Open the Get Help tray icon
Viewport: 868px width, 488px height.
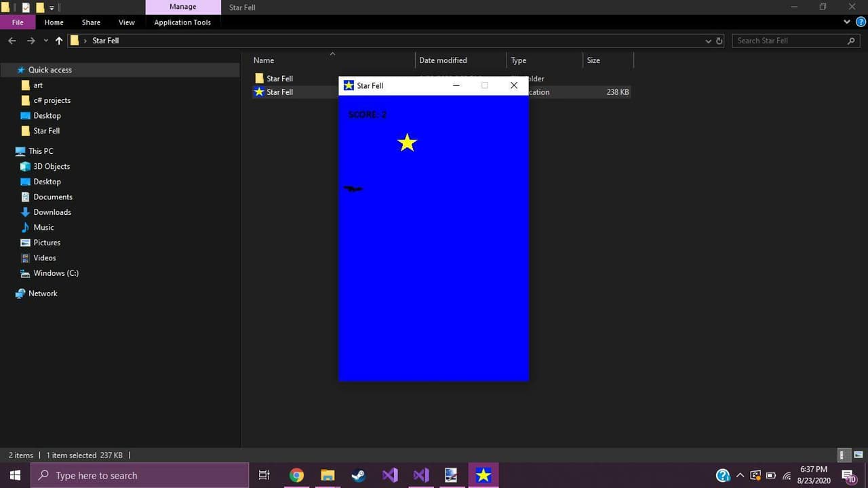(x=723, y=475)
